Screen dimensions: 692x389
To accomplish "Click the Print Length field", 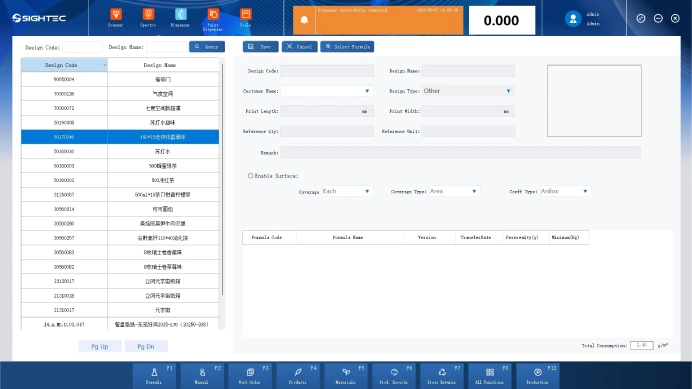I will tap(327, 111).
